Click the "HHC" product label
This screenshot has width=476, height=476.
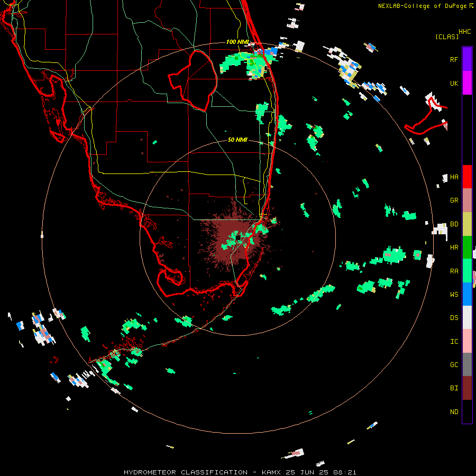465,32
